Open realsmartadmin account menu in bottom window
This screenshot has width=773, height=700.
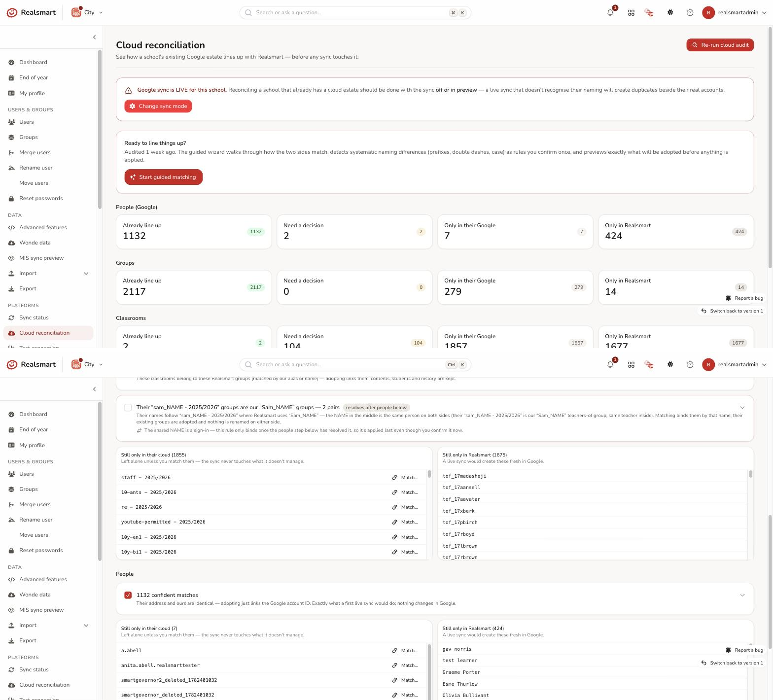pos(735,364)
